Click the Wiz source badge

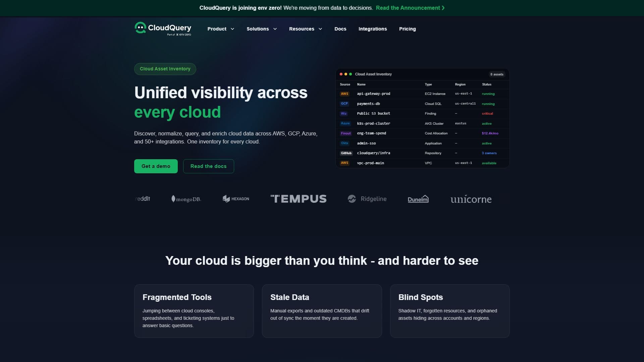(x=343, y=114)
